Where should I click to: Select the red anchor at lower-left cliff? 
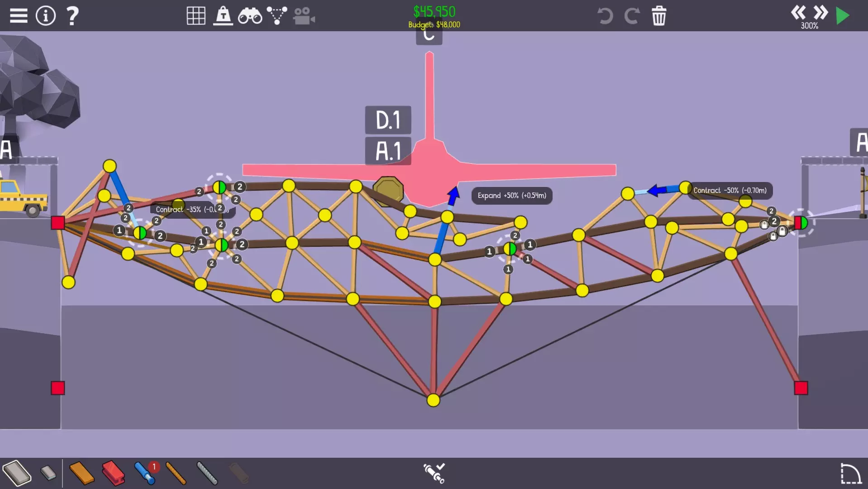pos(58,388)
